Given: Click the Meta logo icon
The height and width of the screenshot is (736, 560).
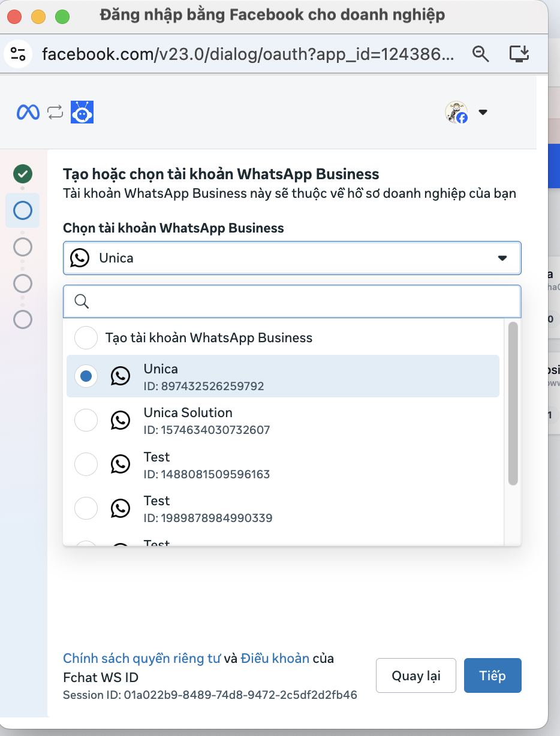Looking at the screenshot, I should [x=28, y=112].
